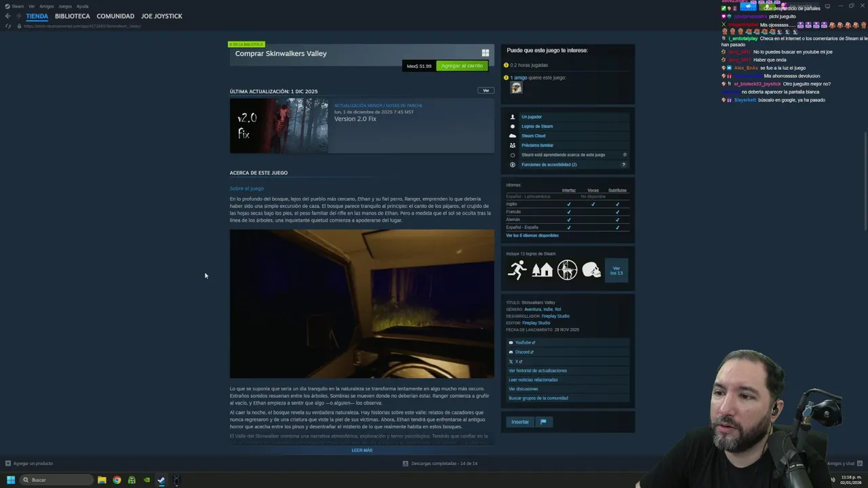Screen dimensions: 868x488
Task: Click the Préstamo familiar family icon
Action: 513,145
